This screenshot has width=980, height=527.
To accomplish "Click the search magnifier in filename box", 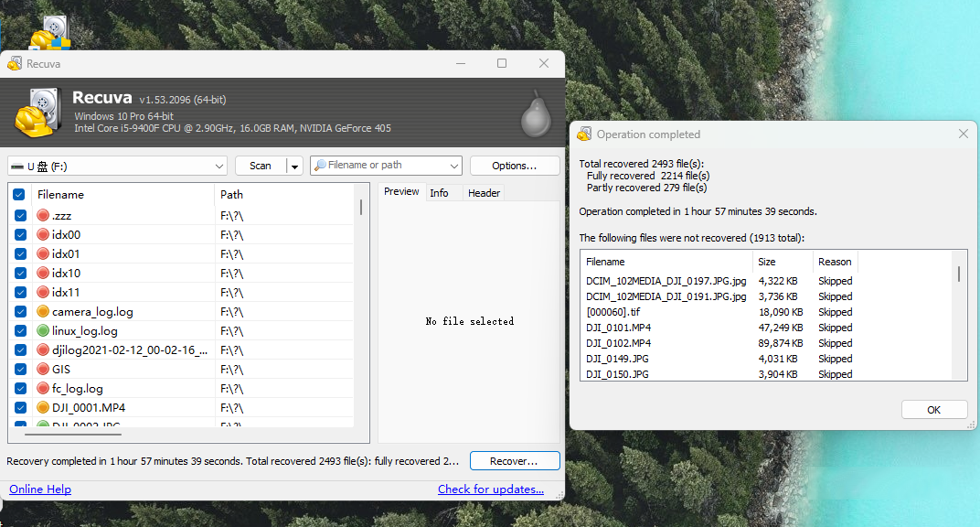I will pos(320,165).
